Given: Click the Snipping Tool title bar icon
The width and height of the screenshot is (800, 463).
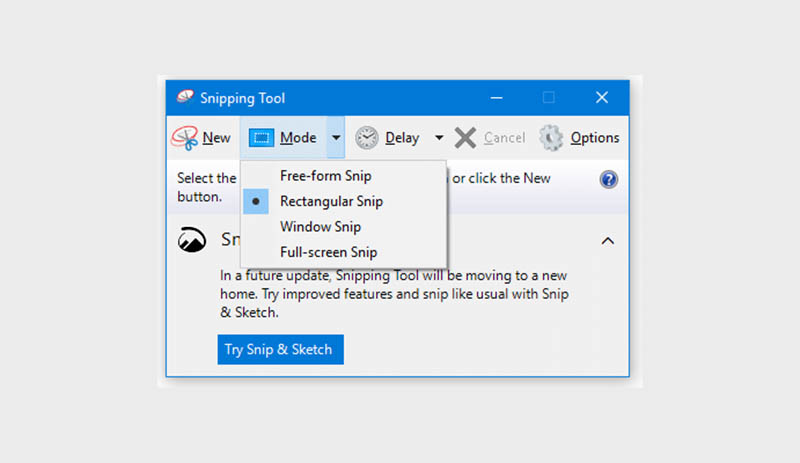Looking at the screenshot, I should pyautogui.click(x=185, y=96).
